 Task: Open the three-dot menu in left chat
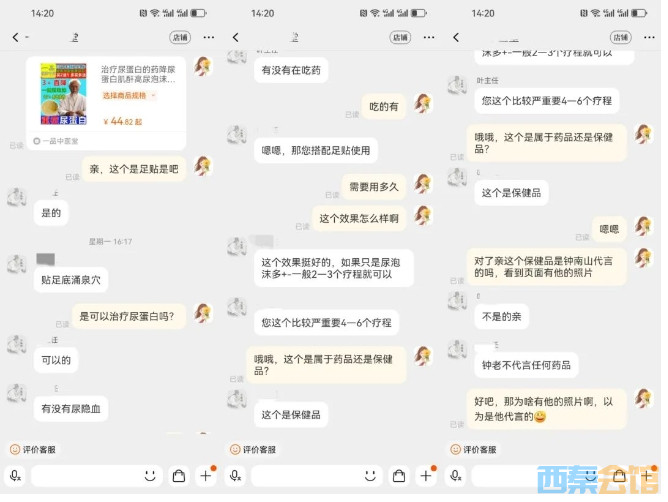pos(209,38)
